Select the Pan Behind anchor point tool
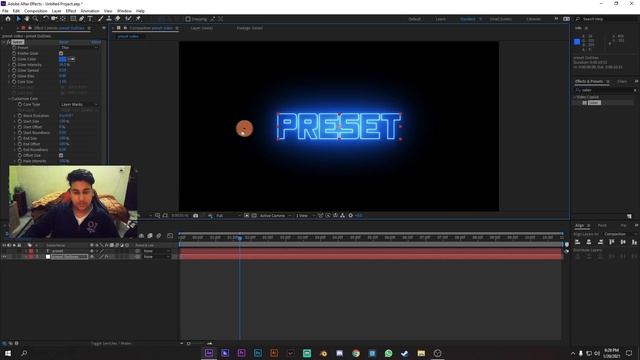This screenshot has height=360, width=640. click(63, 19)
